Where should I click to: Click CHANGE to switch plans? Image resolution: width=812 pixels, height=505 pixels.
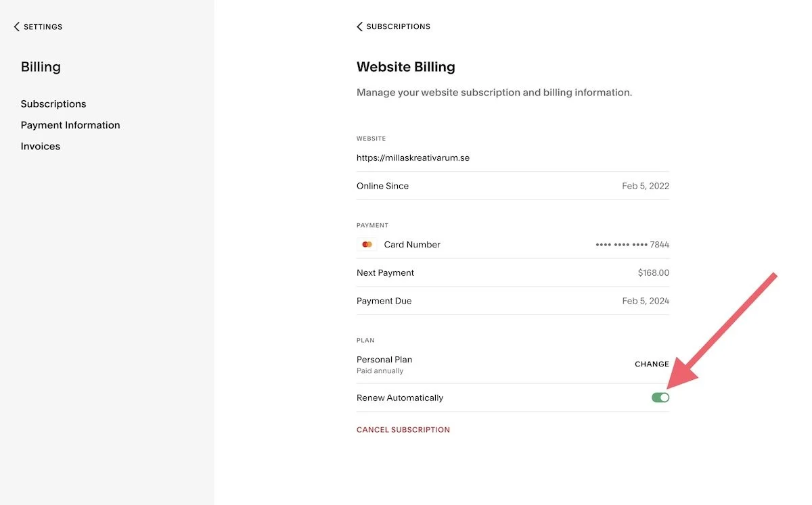click(652, 364)
